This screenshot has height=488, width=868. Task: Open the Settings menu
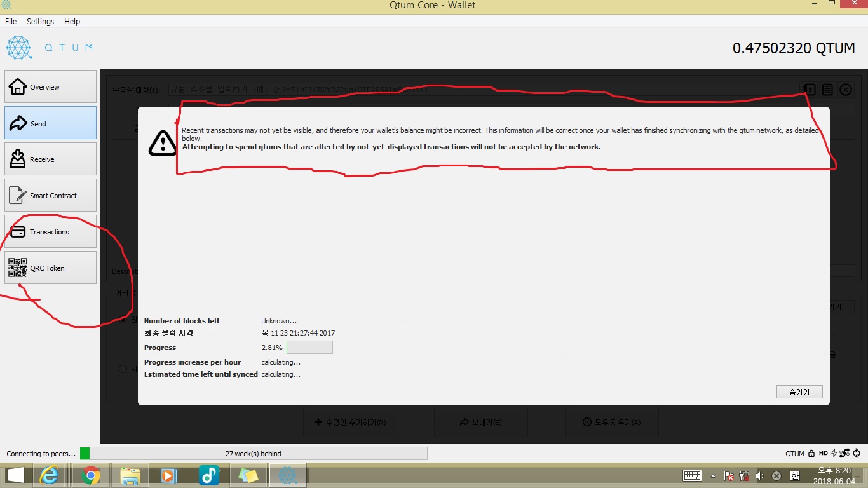tap(40, 21)
